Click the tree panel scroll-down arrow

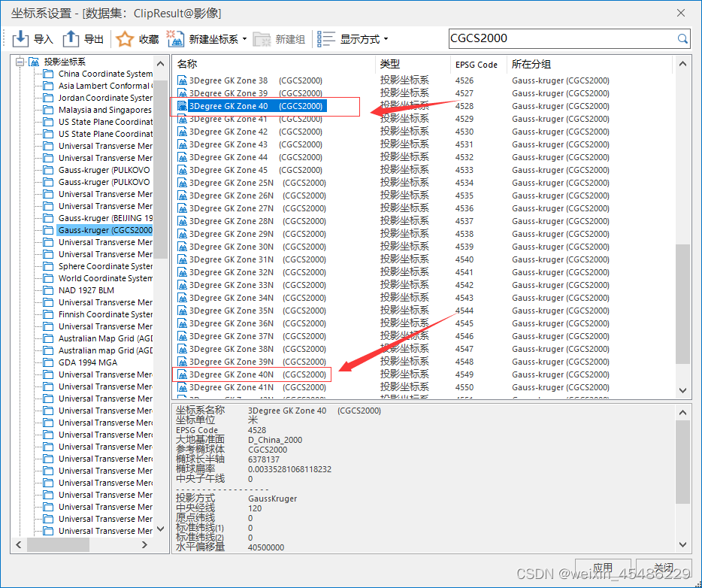click(160, 529)
